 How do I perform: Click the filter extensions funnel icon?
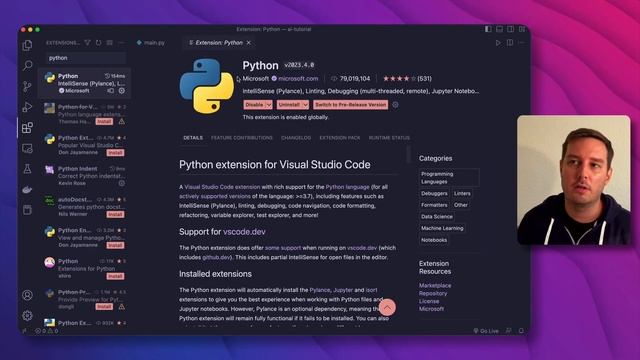87,42
